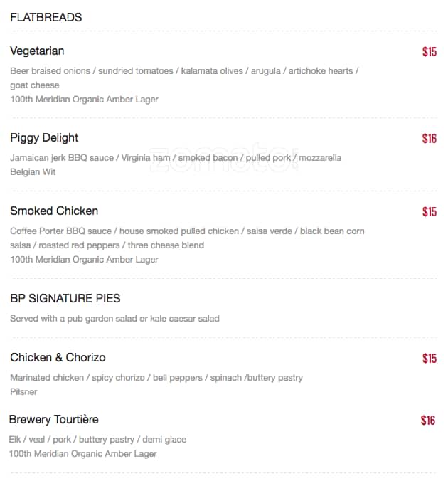Screen dimensions: 448x486
Task: Open the Piggy Delight menu item
Action: click(44, 138)
